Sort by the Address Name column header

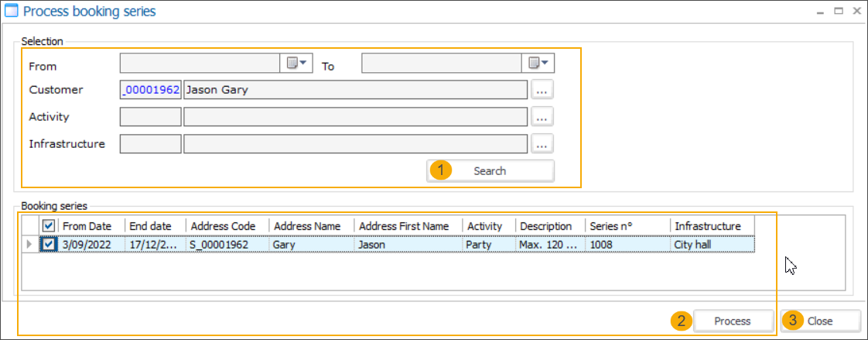tap(313, 226)
